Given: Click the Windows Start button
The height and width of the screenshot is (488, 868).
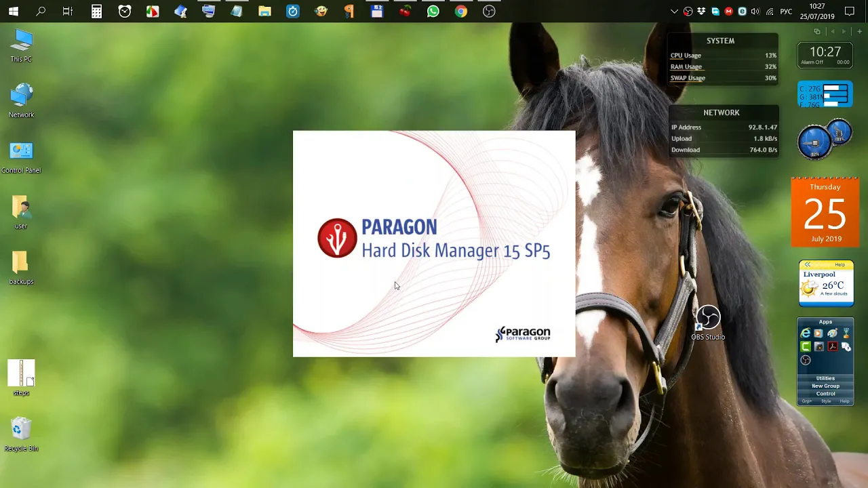Looking at the screenshot, I should pyautogui.click(x=13, y=12).
